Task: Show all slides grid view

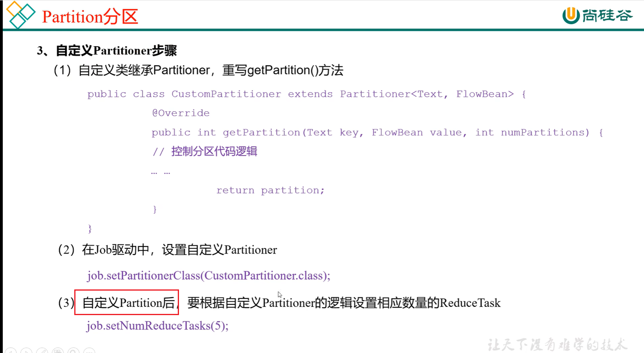Action: tap(58, 351)
